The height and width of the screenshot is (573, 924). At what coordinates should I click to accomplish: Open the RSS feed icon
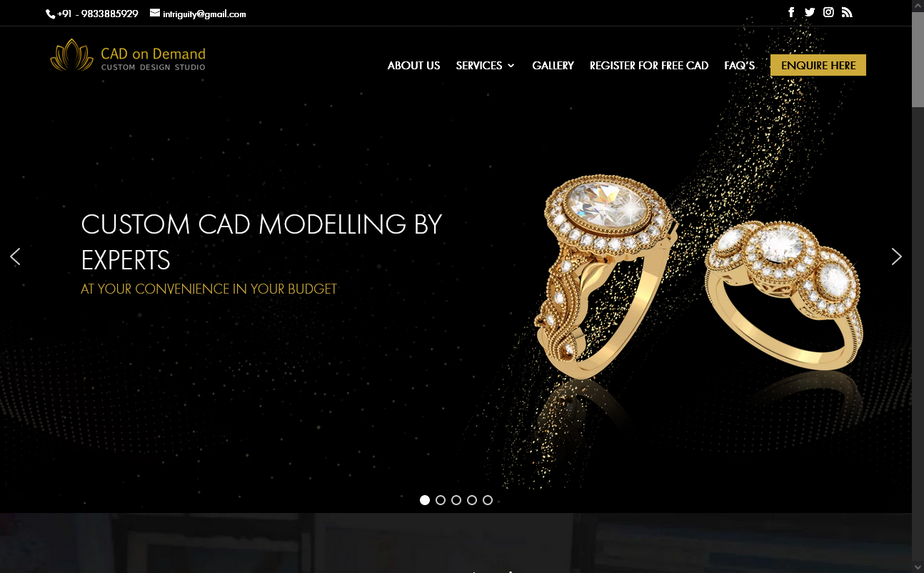click(847, 12)
